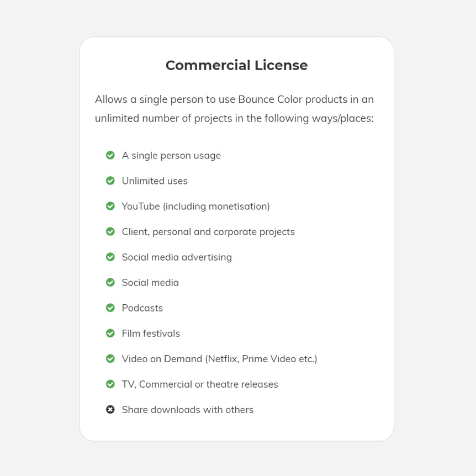The width and height of the screenshot is (476, 476).
Task: Click the license description paragraph mentioning Bounce Color
Action: pos(234,109)
